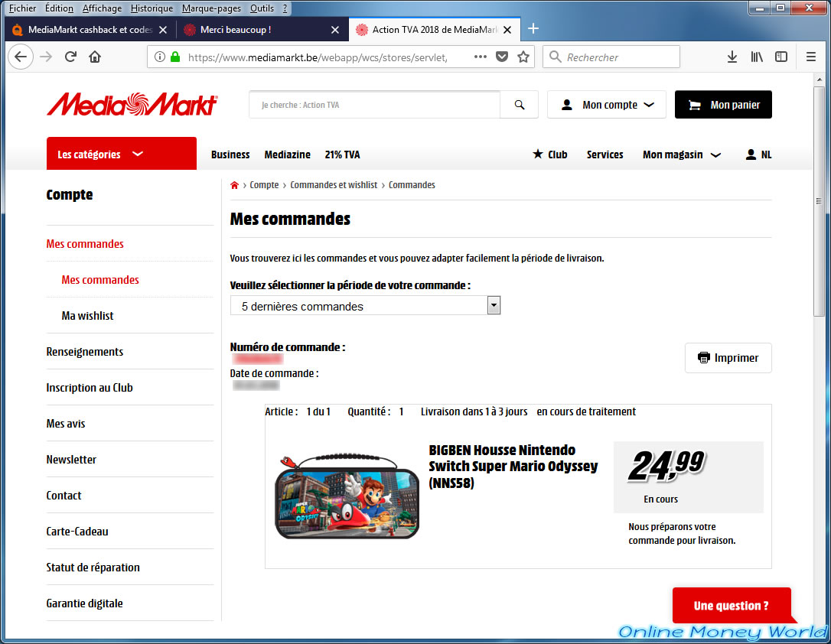Screen dimensions: 831x644
Task: Open BIGBEN Housse Nintendo Switch product title
Action: [513, 466]
